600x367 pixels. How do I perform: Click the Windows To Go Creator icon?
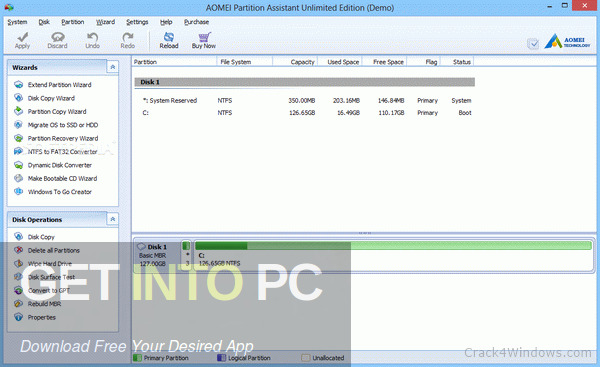point(18,192)
